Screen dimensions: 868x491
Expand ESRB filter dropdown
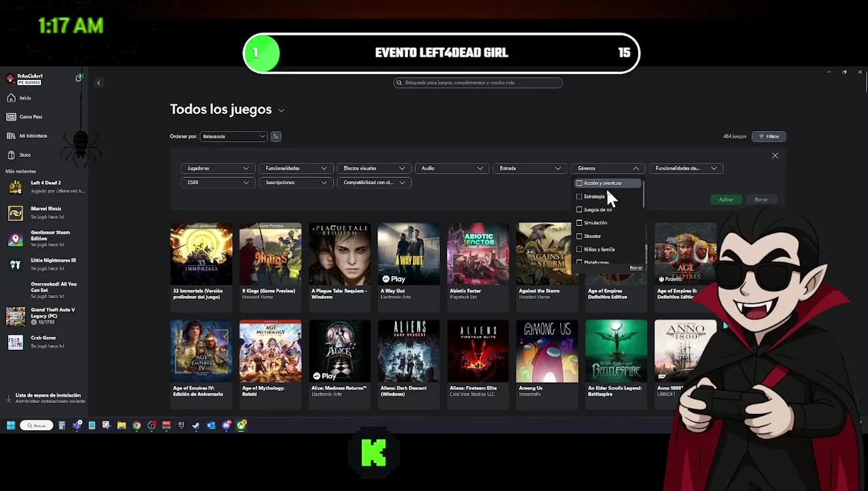(x=218, y=183)
